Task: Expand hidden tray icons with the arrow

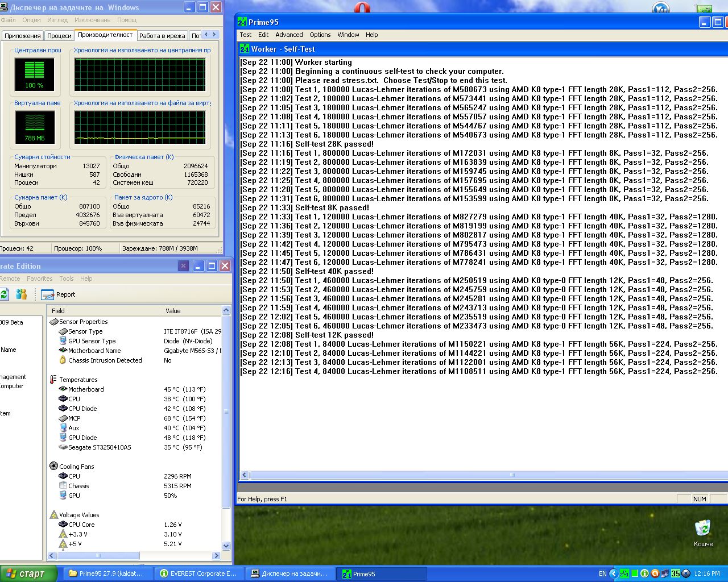Action: pyautogui.click(x=614, y=573)
